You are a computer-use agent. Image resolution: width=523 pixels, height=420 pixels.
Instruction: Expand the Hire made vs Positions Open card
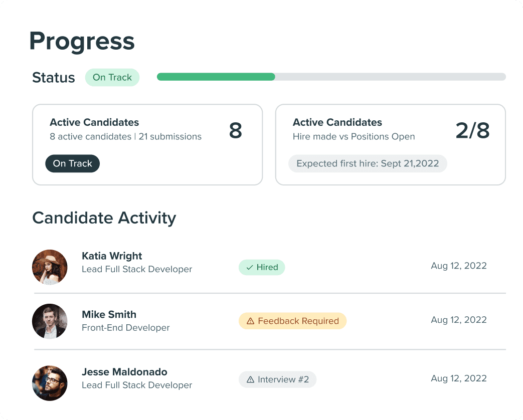click(391, 144)
